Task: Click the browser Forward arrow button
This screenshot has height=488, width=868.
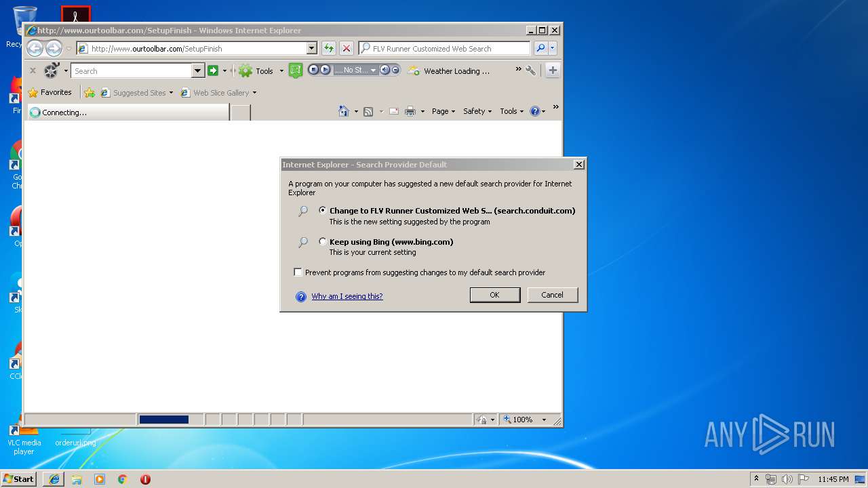Action: click(x=54, y=48)
